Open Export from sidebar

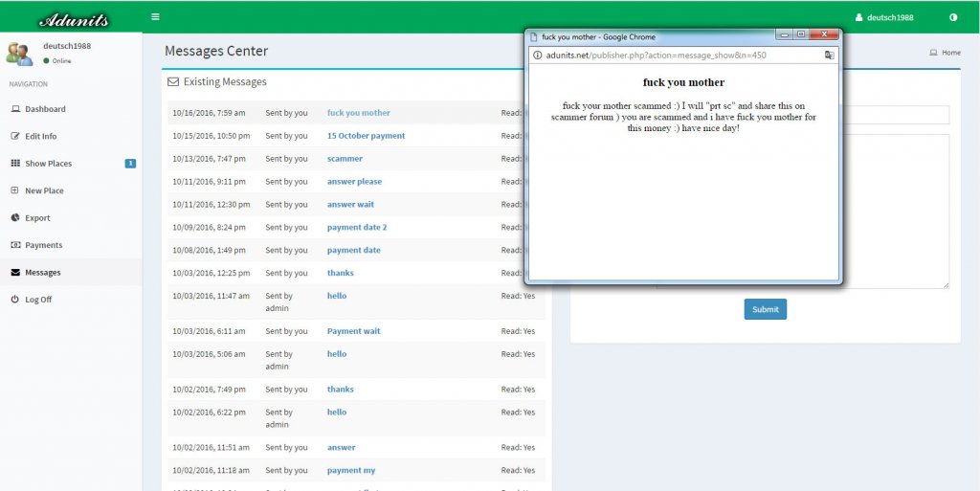37,218
